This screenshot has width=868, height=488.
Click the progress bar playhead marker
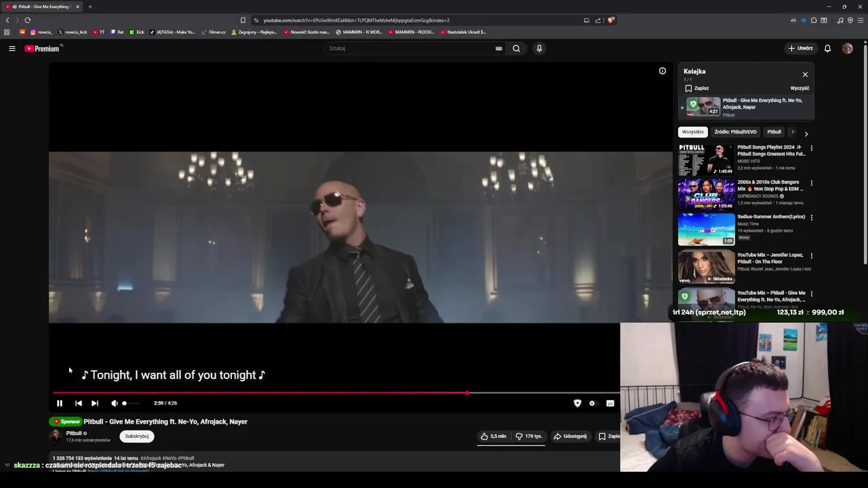tap(467, 392)
